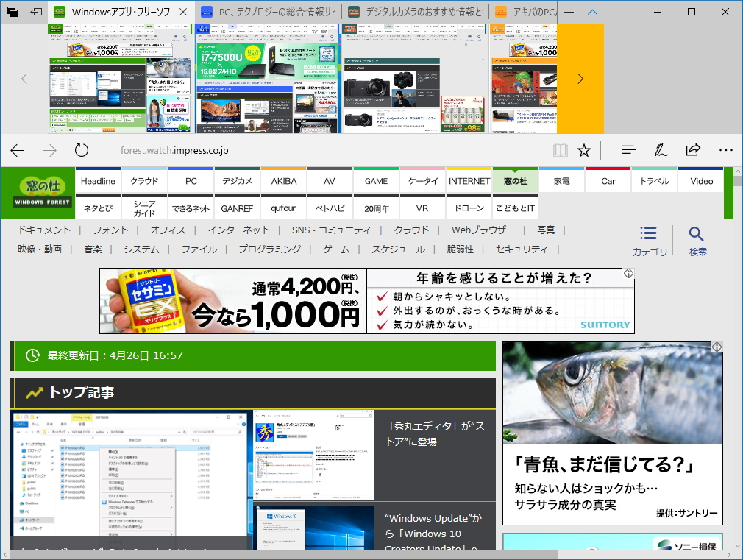This screenshot has height=560, width=743.
Task: Collapse the tab preview chevron
Action: [x=592, y=13]
